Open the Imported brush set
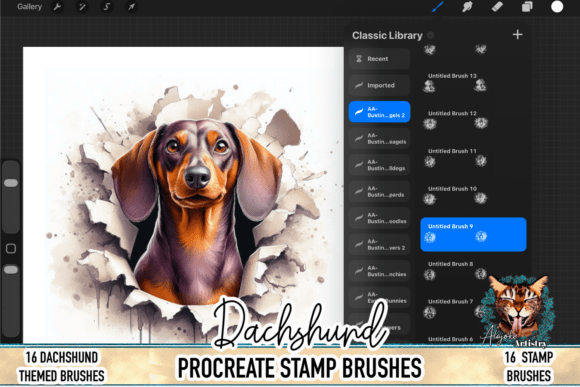 tap(380, 85)
